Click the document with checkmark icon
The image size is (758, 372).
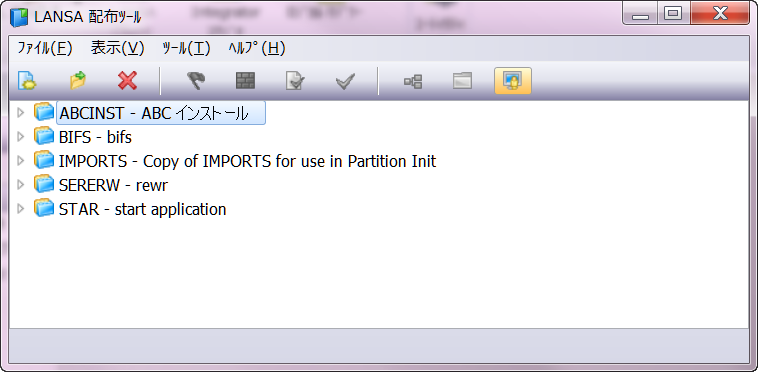(295, 81)
